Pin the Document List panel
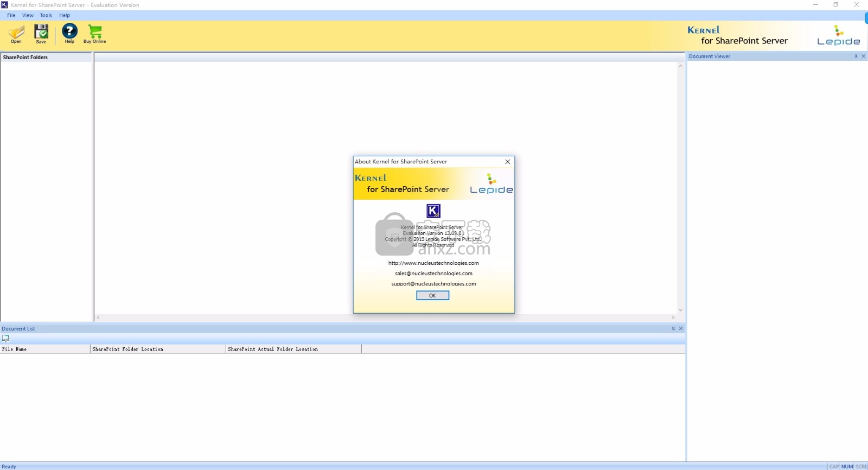868x470 pixels. point(673,328)
